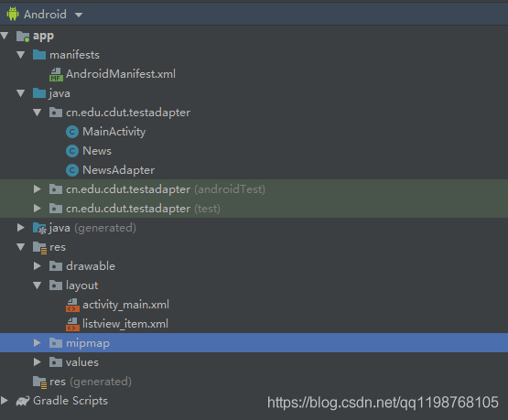Collapse the res folder
Viewport: 508px width, 420px height.
(21, 247)
